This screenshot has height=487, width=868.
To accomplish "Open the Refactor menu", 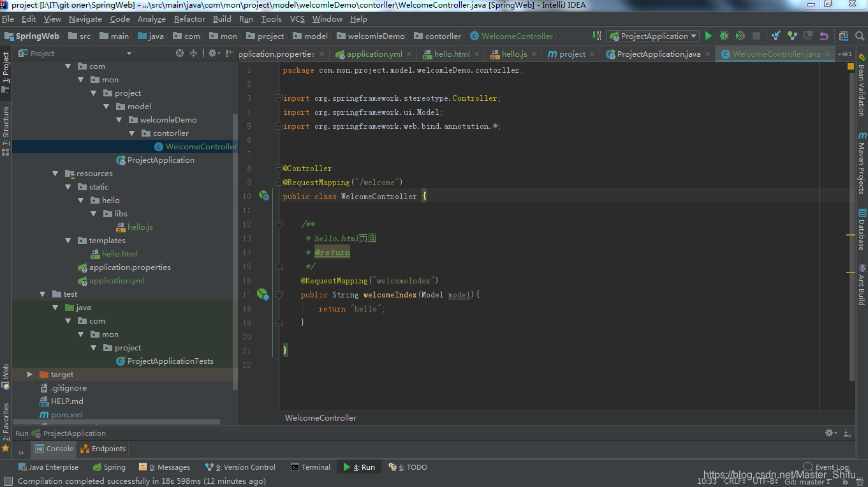I will [189, 19].
